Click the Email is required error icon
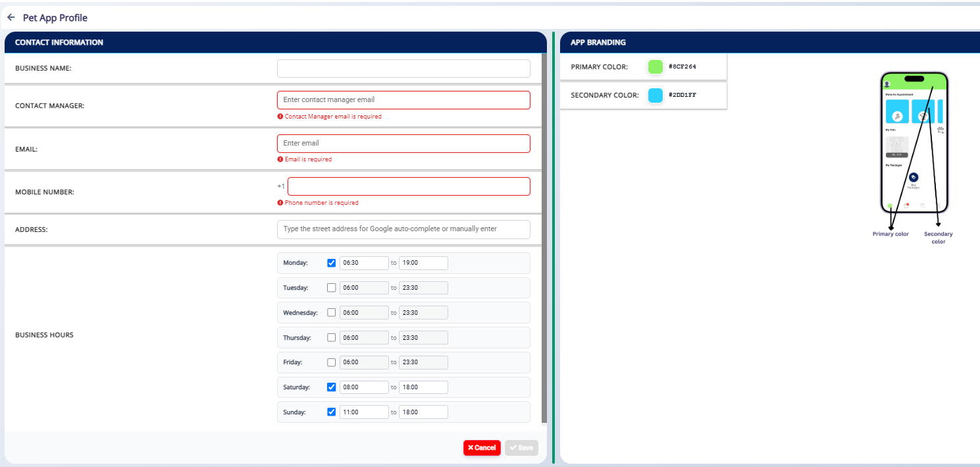Screen dimensions: 980x467 pyautogui.click(x=280, y=159)
